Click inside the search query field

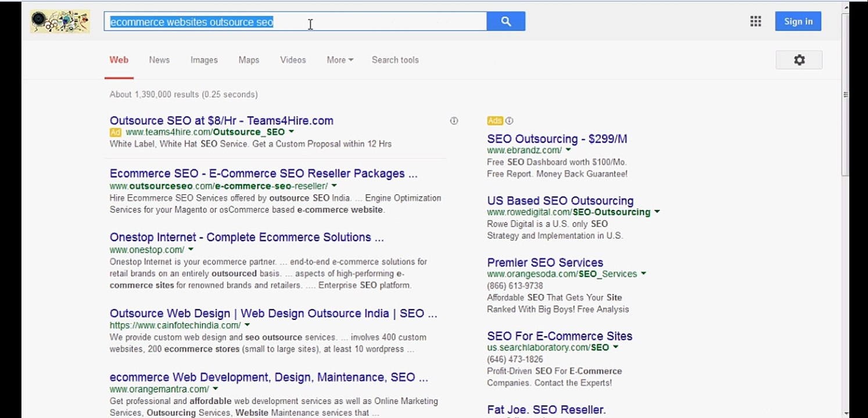click(x=295, y=21)
